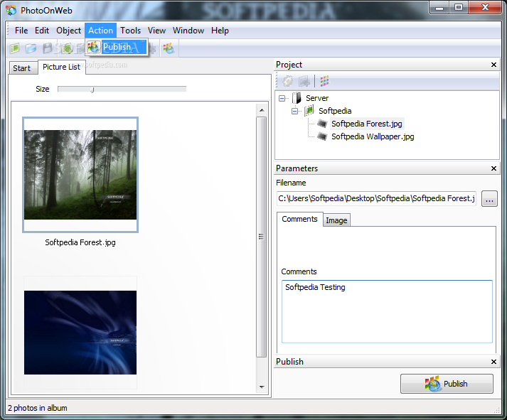Image resolution: width=507 pixels, height=420 pixels.
Task: Click the colorful thumbnails grid icon in Project panel
Action: coord(324,81)
